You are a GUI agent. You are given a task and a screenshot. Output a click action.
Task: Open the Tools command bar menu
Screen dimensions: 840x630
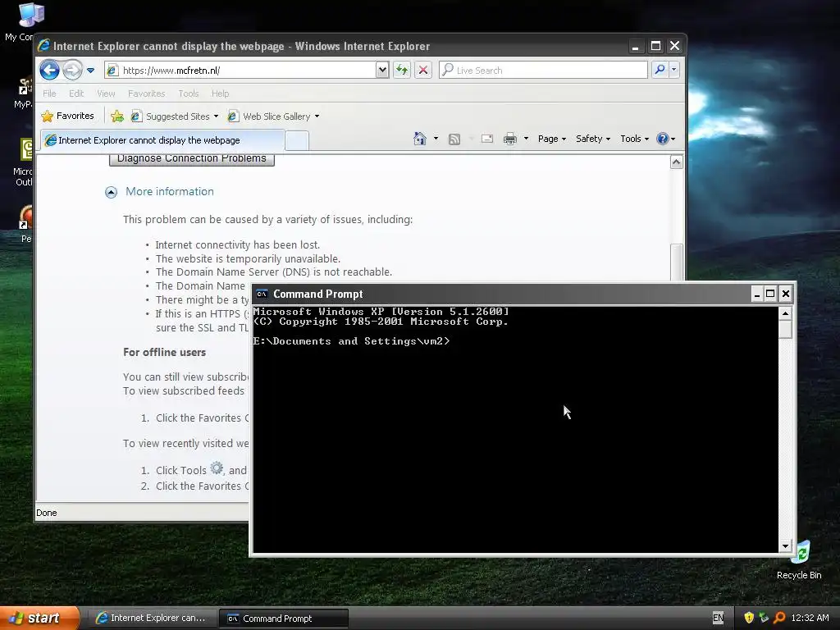(x=634, y=139)
